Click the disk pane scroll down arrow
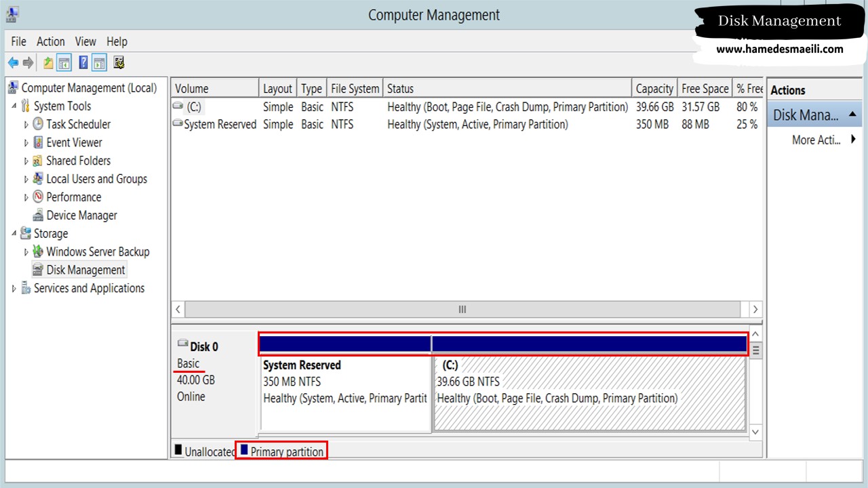The width and height of the screenshot is (868, 488). tap(755, 431)
